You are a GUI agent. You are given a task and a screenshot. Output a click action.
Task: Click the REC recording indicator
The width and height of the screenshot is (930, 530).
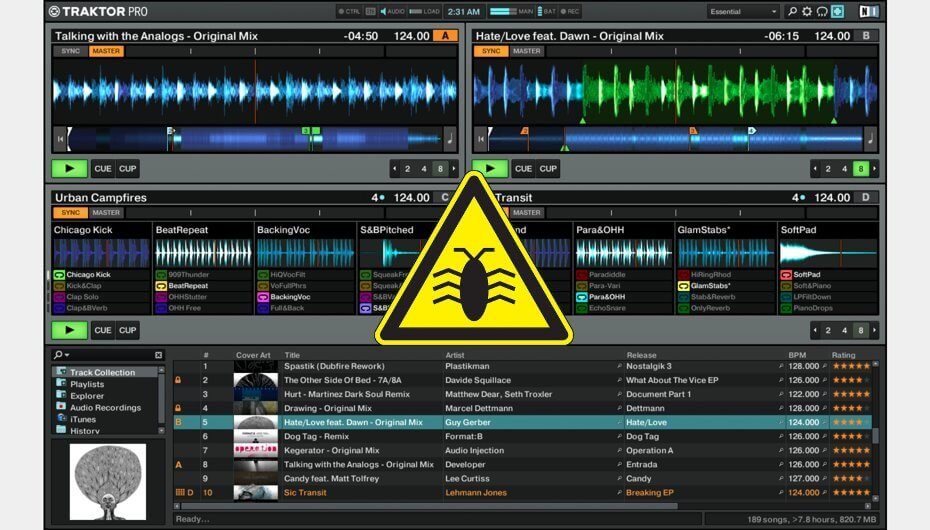coord(569,11)
